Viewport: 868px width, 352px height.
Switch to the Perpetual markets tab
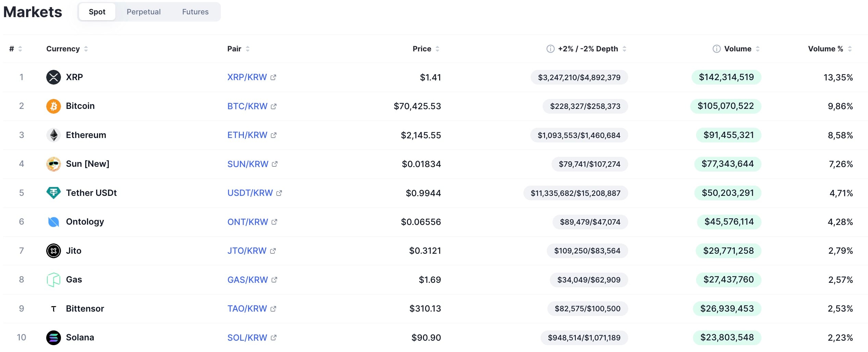tap(144, 12)
